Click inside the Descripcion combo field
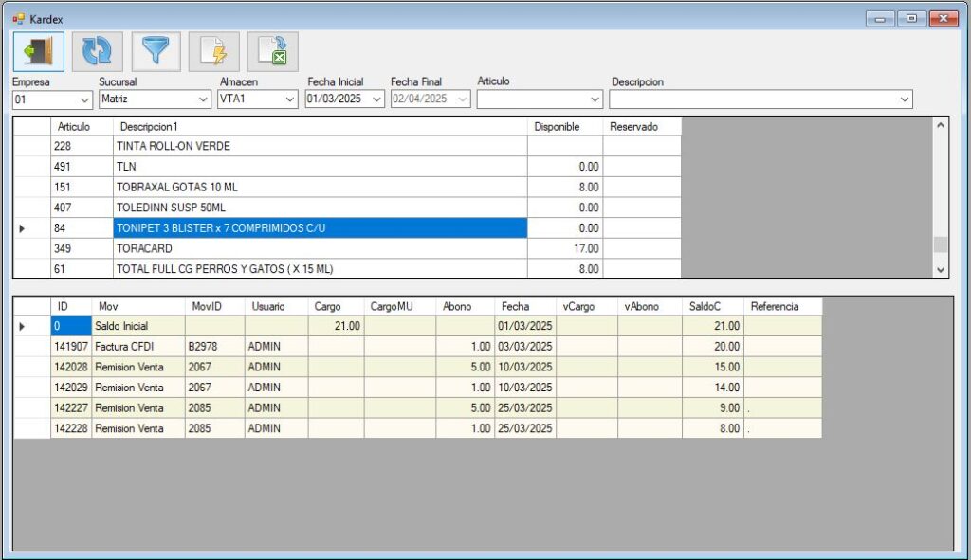The height and width of the screenshot is (560, 971). (753, 99)
